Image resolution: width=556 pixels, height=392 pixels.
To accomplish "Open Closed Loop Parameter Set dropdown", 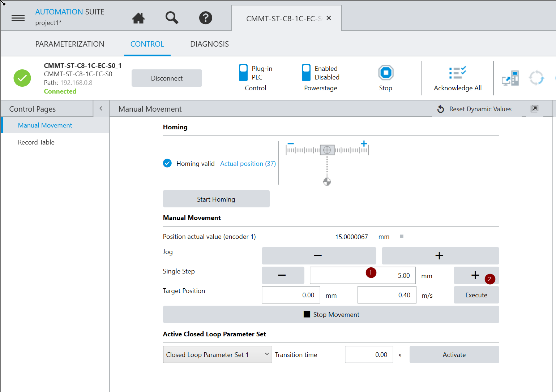I will pyautogui.click(x=217, y=354).
